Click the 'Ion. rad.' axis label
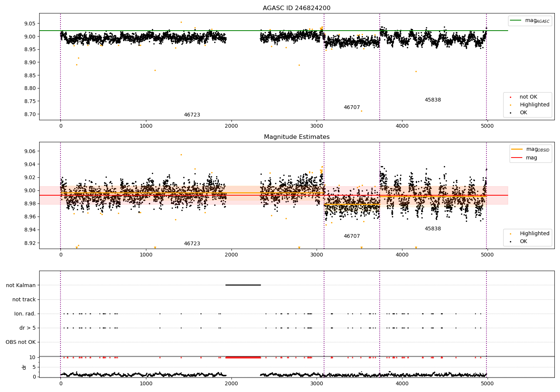This screenshot has height=392, width=560. coord(25,314)
